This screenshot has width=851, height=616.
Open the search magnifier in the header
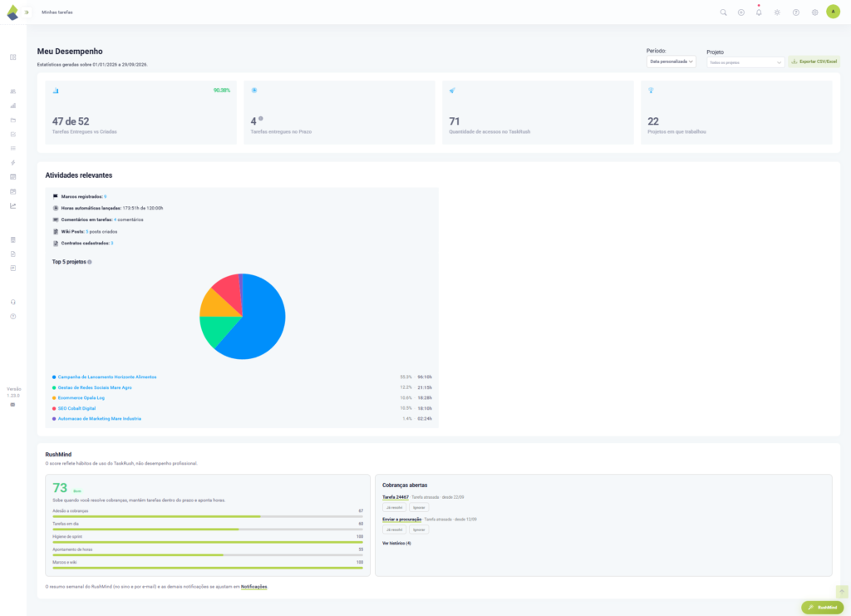tap(724, 12)
